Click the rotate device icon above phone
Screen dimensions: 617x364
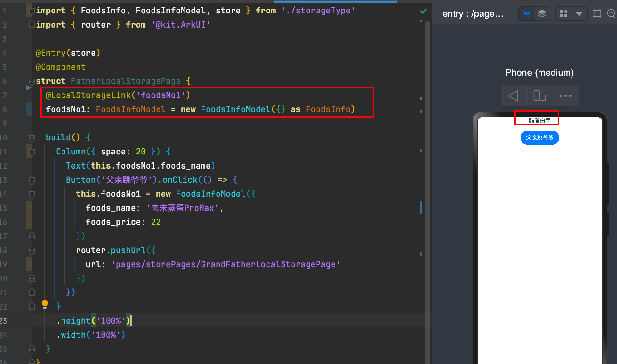(x=539, y=96)
